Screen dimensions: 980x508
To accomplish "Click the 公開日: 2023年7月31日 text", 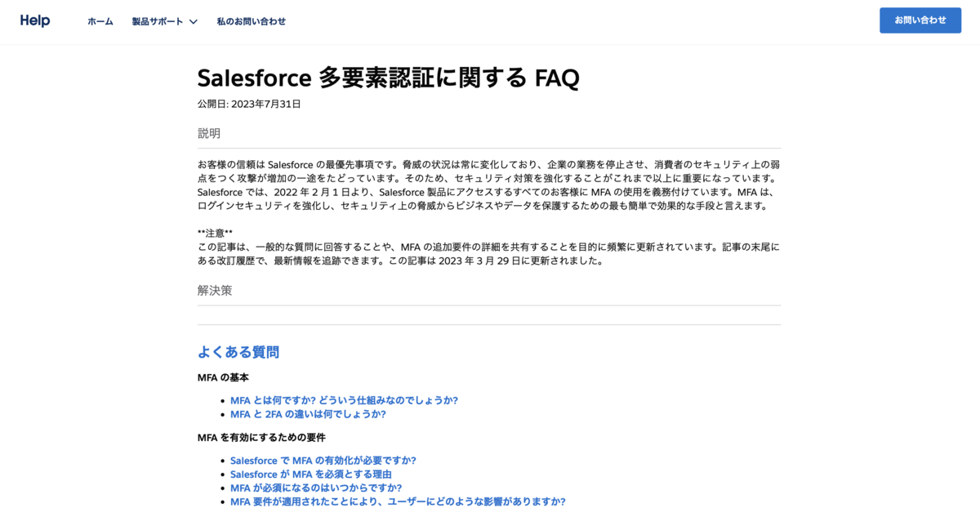I will click(249, 104).
